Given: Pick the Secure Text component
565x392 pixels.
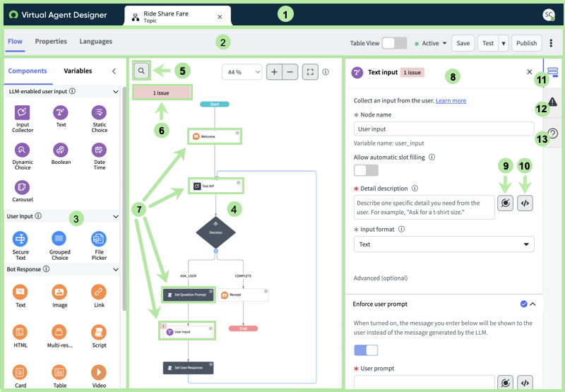Looking at the screenshot, I should click(20, 239).
